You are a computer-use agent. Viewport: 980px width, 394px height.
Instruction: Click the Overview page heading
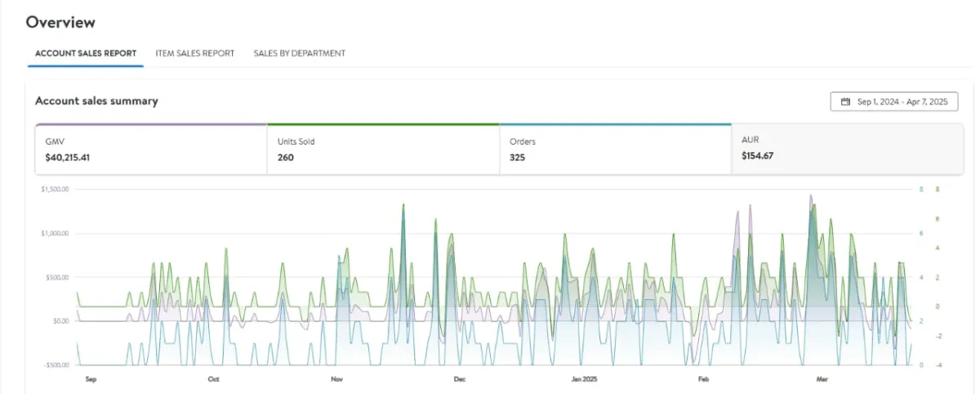tap(60, 22)
